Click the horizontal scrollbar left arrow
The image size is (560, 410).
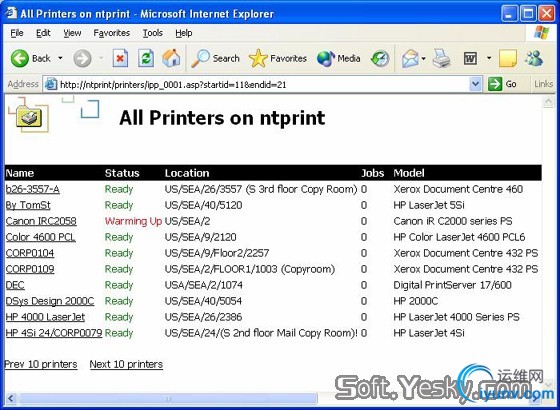point(10,398)
